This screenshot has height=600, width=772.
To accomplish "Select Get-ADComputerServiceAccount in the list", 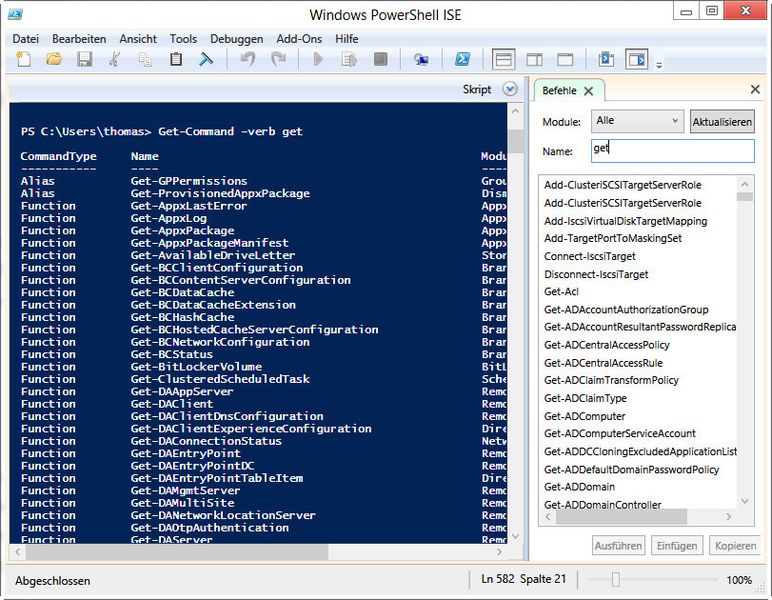I will coord(619,433).
